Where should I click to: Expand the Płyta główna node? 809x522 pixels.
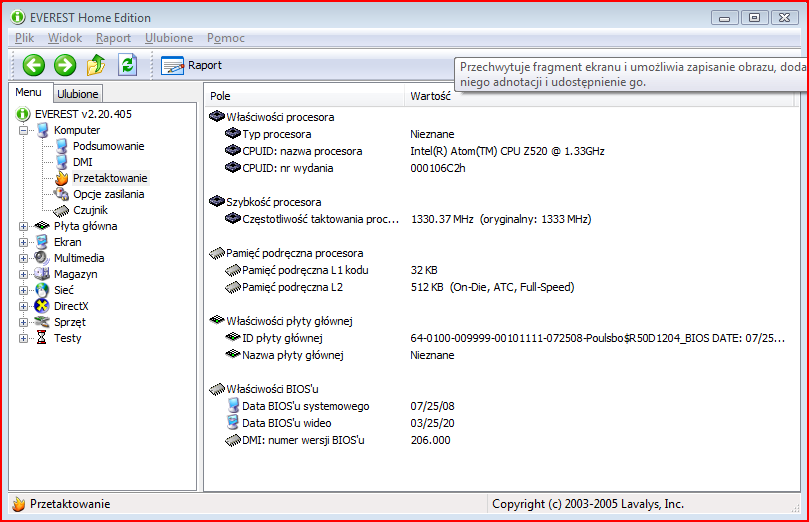click(23, 226)
